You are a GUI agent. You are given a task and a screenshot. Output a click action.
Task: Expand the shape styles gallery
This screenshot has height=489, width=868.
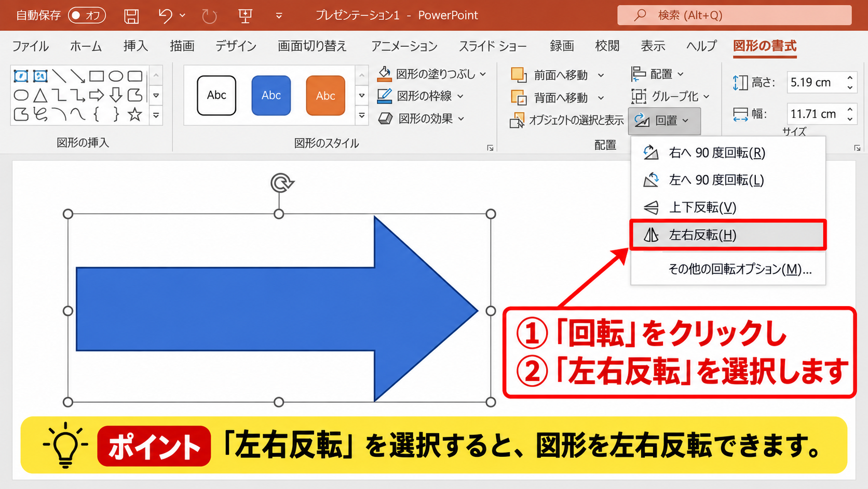(x=362, y=115)
